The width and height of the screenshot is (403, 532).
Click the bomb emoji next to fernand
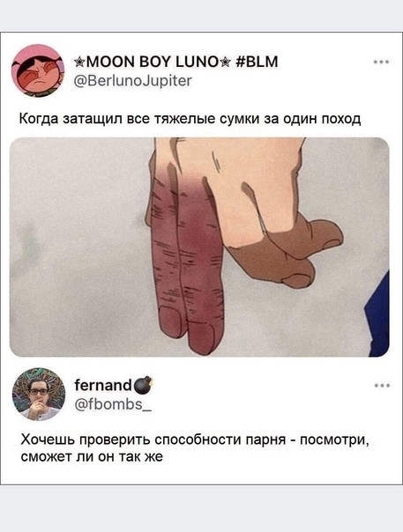pos(143,386)
